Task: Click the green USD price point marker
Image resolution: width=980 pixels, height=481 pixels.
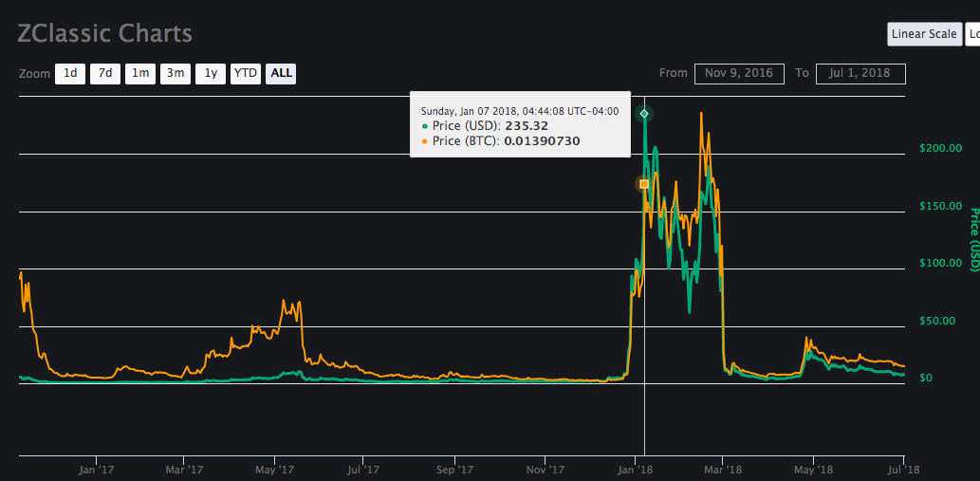Action: (x=644, y=114)
